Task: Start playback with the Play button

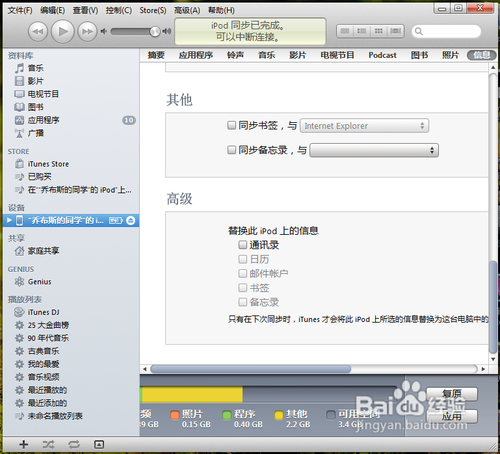Action: pos(62,31)
